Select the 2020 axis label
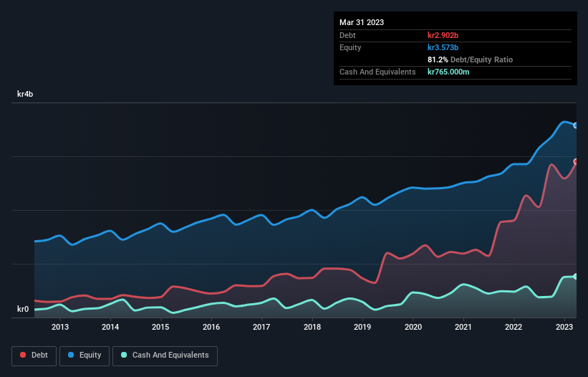Viewport: 588px width, 377px height. [x=413, y=327]
